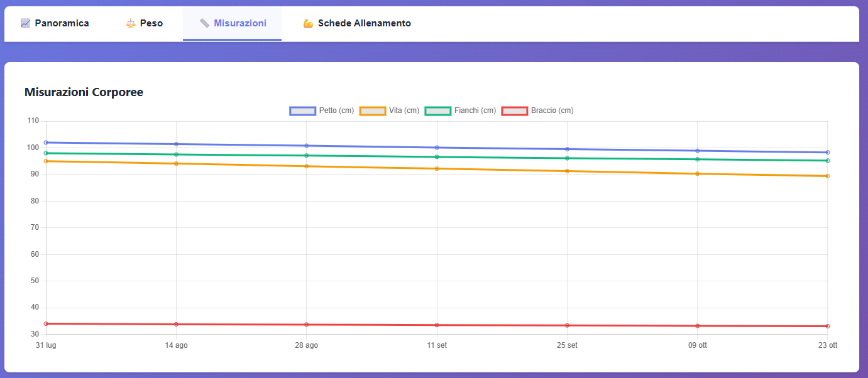Click the scale icon on the Peso tab
The height and width of the screenshot is (378, 868).
point(129,23)
